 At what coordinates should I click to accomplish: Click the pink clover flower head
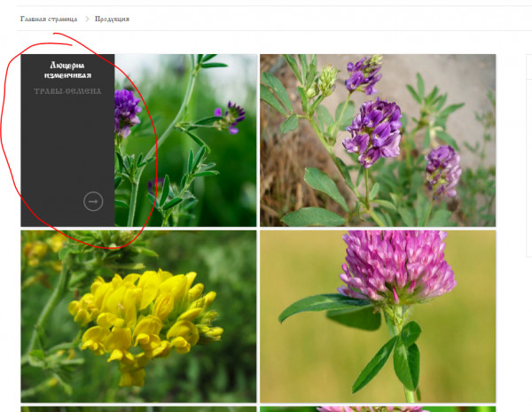pos(395,268)
